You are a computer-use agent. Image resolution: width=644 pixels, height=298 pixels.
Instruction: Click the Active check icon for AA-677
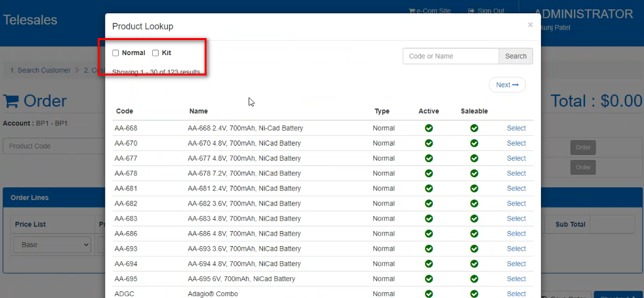[x=429, y=158]
